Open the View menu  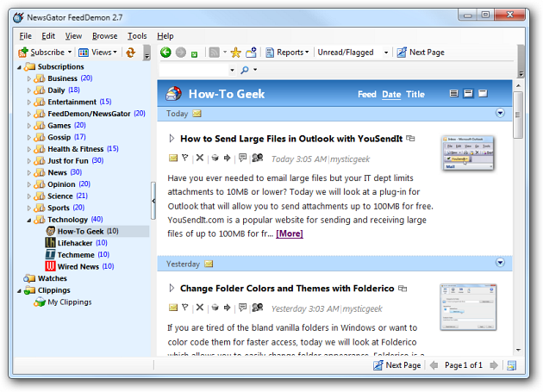pyautogui.click(x=73, y=36)
